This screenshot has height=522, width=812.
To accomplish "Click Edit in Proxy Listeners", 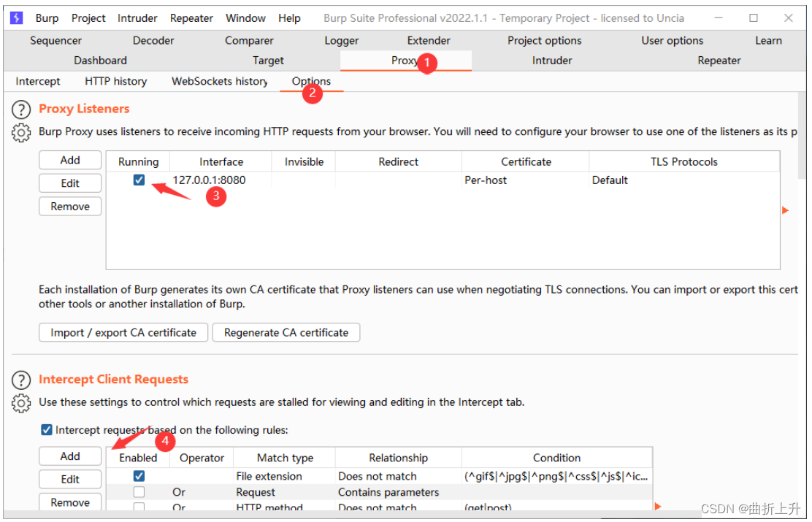I will click(x=70, y=183).
